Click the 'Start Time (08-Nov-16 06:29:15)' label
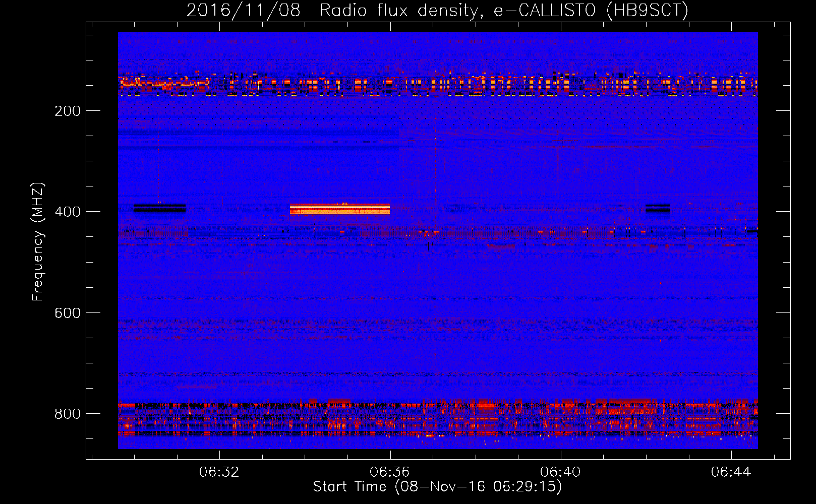 (x=437, y=487)
